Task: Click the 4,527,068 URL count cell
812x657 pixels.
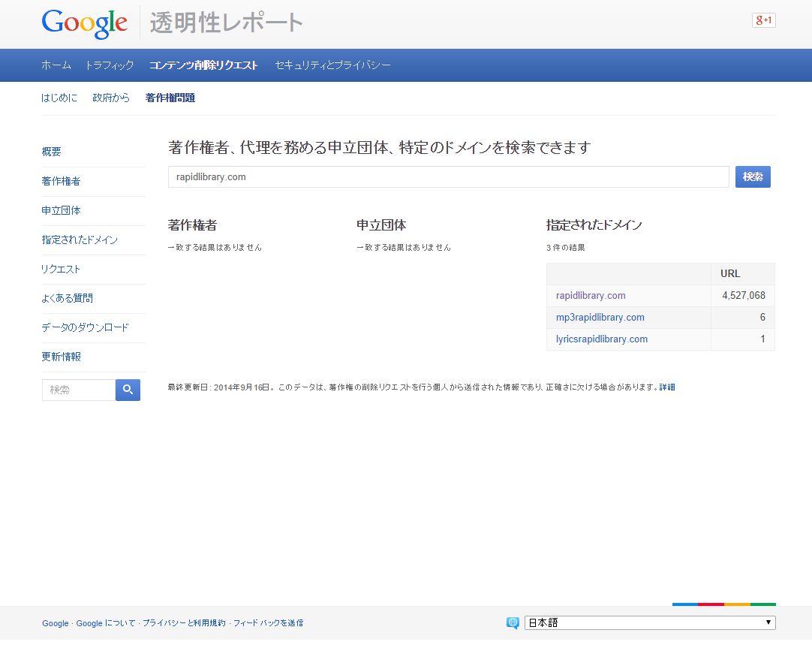Action: coord(744,295)
